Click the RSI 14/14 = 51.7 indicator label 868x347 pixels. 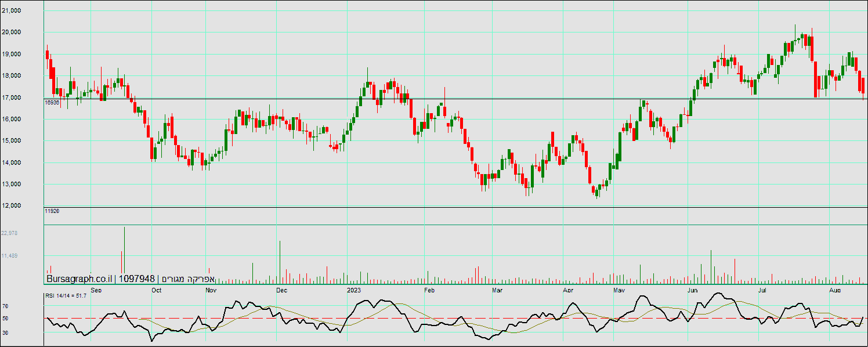66,296
